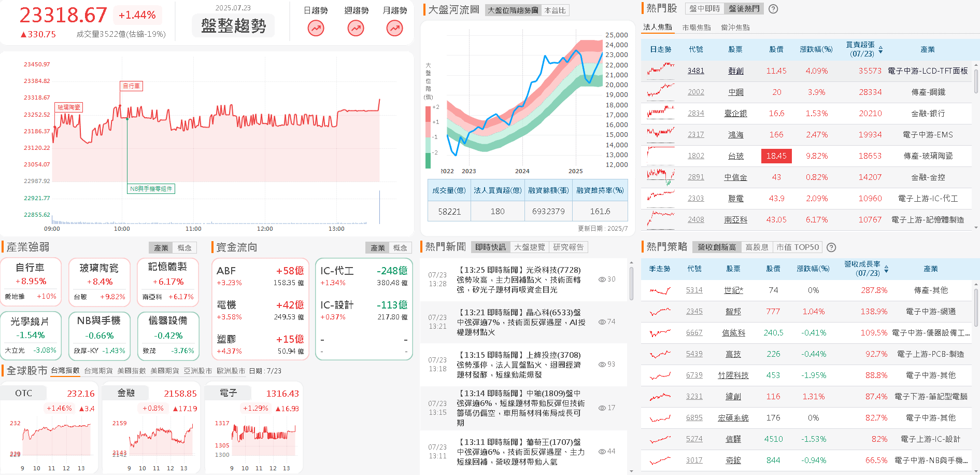Click view count eye icon for 光焱科技 news
Screen dimensions: 980x475
602,280
